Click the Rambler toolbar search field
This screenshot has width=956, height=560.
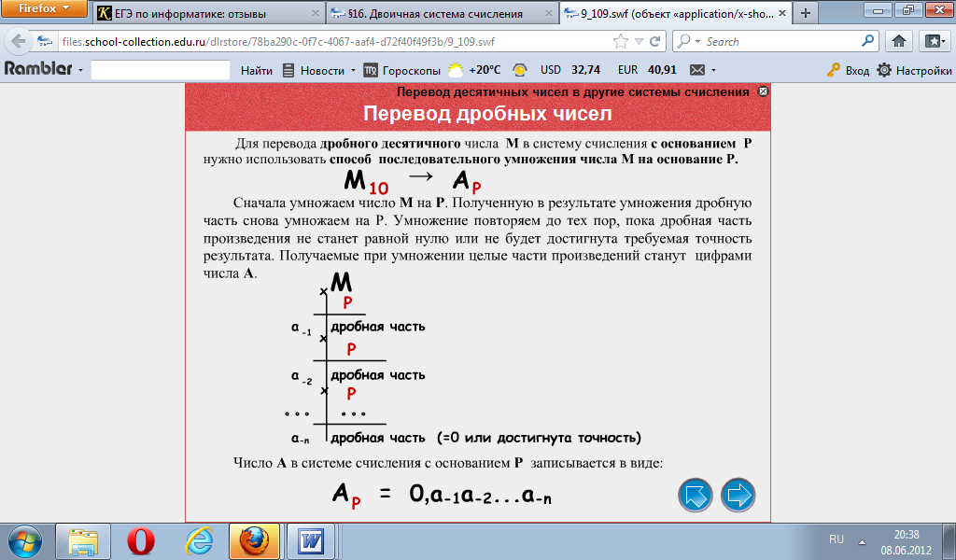[x=161, y=70]
